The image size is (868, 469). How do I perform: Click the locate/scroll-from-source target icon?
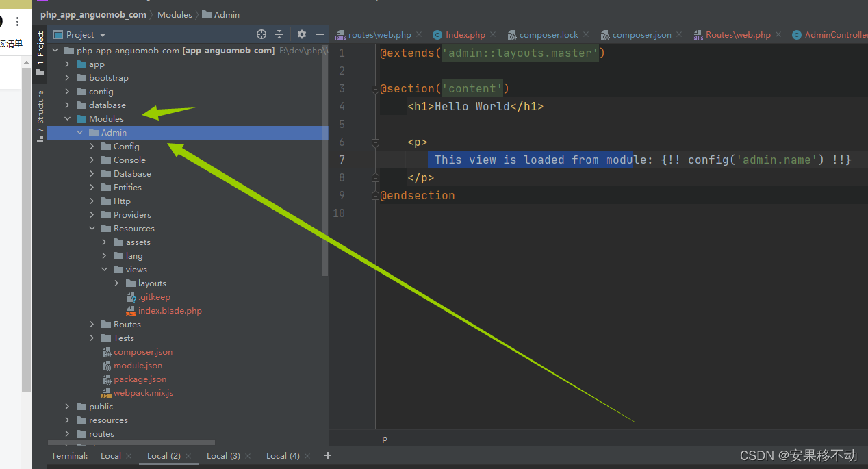coord(261,34)
